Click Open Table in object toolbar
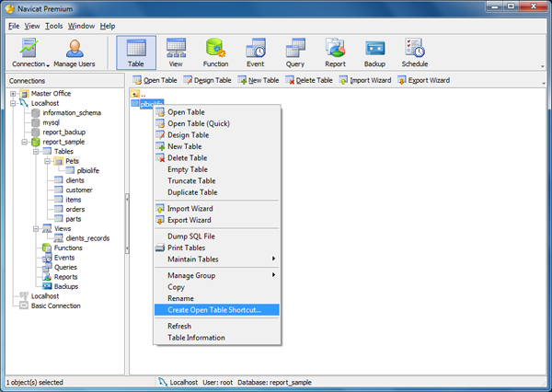552x392 pixels. click(x=155, y=80)
